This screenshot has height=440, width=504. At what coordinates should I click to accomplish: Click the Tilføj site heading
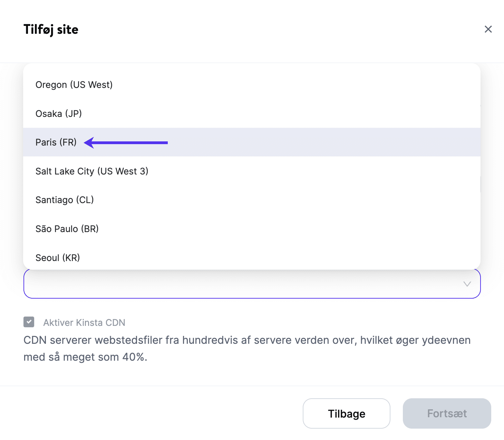coord(51,30)
